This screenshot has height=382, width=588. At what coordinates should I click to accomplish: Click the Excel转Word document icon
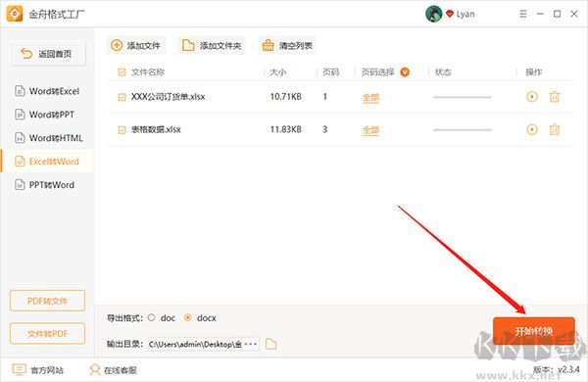click(20, 162)
